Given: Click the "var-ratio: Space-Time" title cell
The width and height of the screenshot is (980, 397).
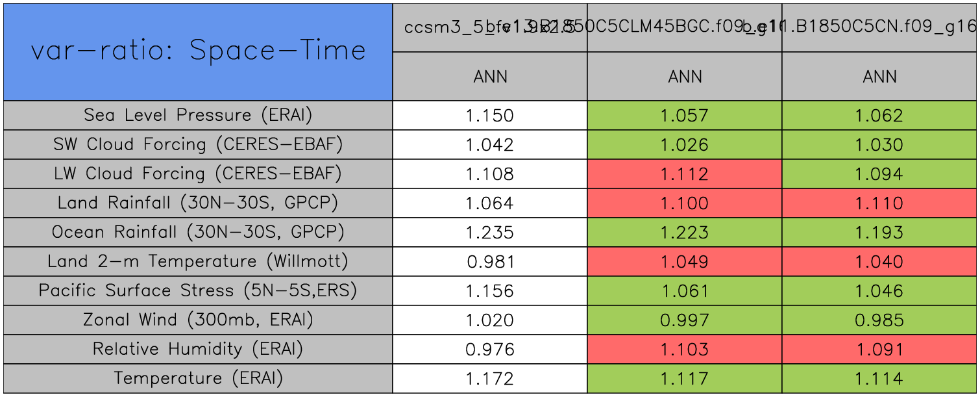Looking at the screenshot, I should coord(198,51).
